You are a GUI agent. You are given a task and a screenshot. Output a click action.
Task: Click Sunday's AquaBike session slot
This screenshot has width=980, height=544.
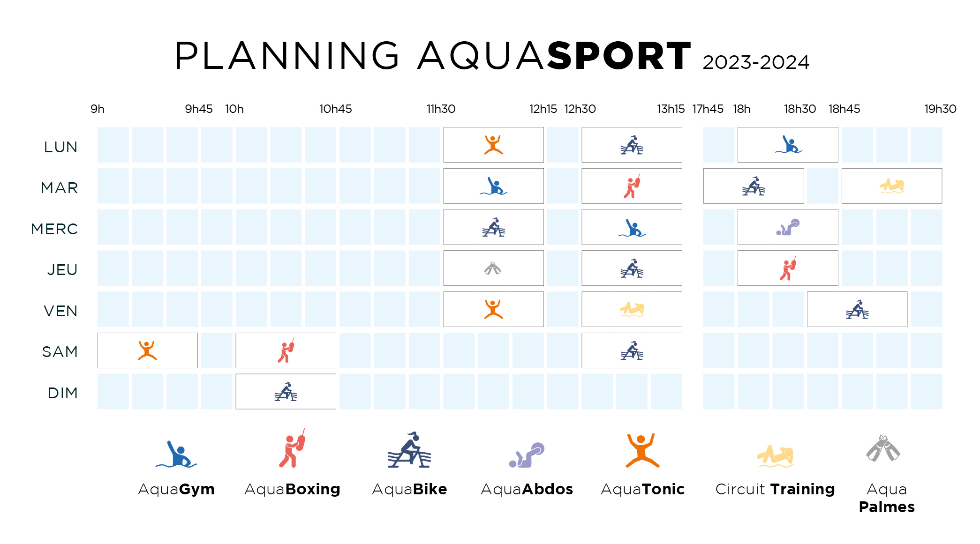pyautogui.click(x=286, y=392)
